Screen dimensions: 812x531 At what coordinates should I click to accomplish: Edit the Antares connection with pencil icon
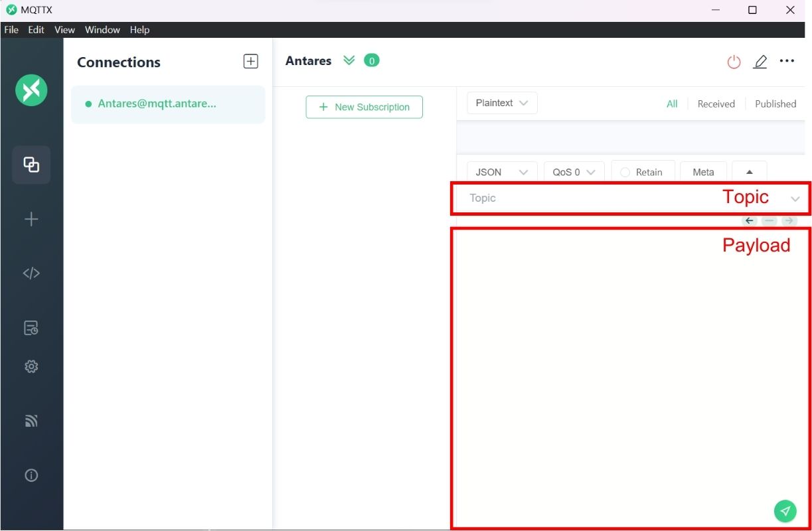(x=760, y=62)
